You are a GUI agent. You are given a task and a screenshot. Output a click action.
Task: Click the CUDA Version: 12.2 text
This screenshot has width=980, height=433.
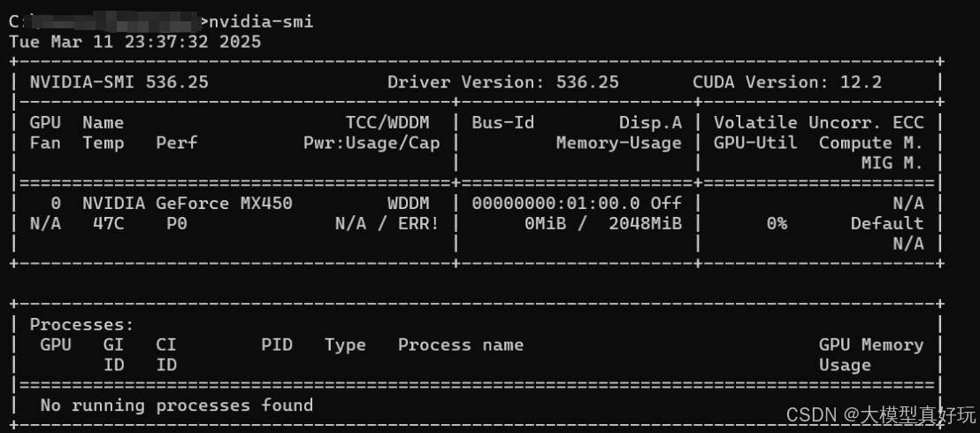coord(787,82)
